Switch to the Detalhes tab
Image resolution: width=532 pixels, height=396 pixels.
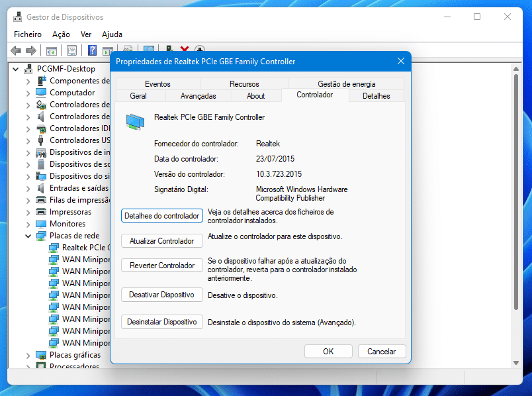click(377, 96)
